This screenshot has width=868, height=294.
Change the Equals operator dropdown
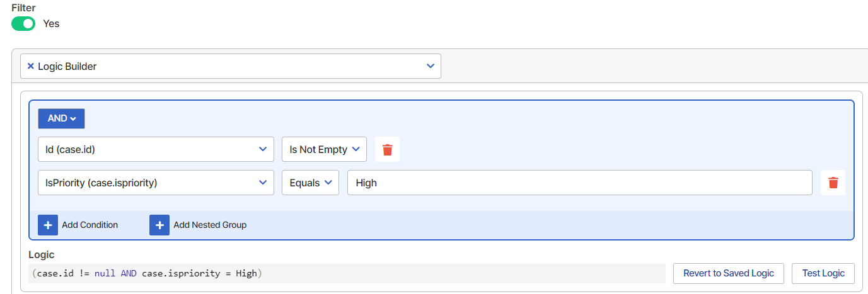coord(310,183)
